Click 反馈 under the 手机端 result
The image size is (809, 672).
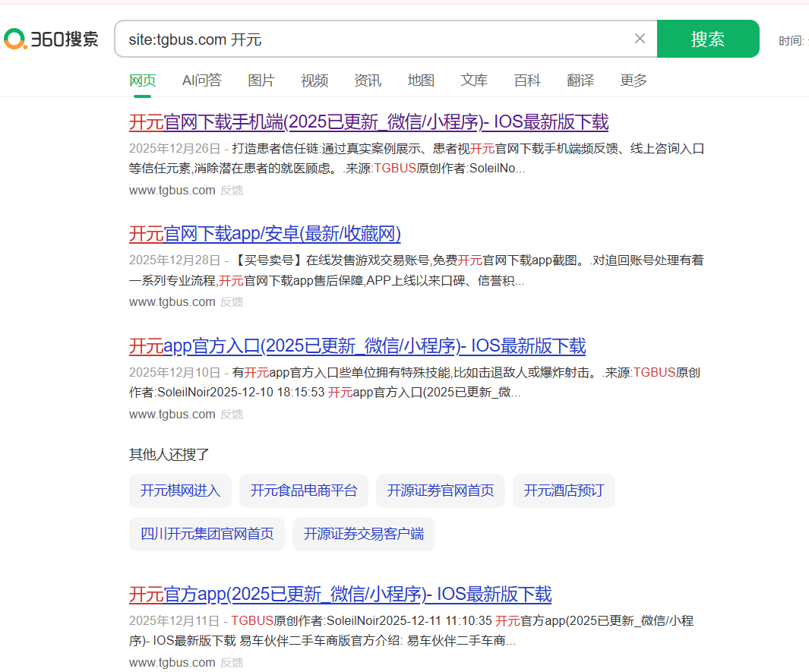232,191
